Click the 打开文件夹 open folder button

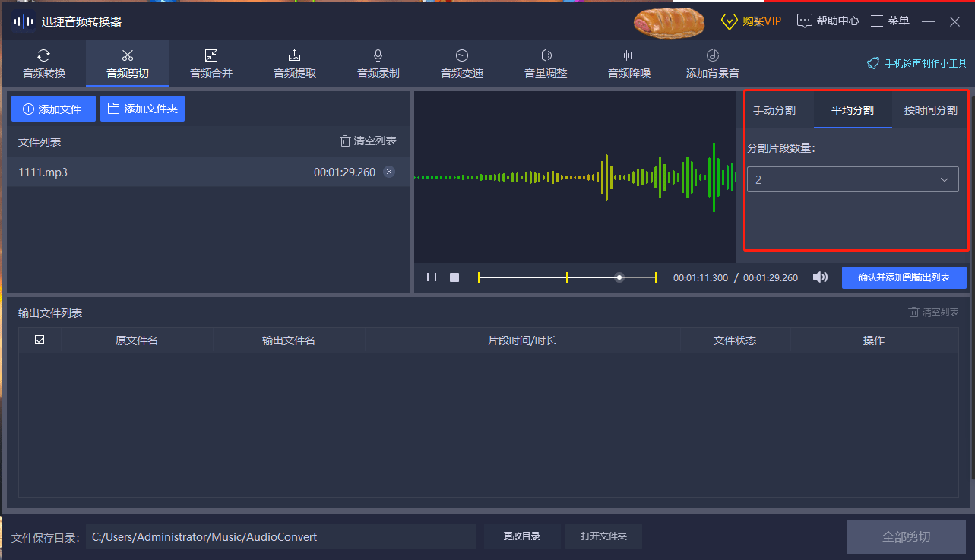(x=604, y=536)
